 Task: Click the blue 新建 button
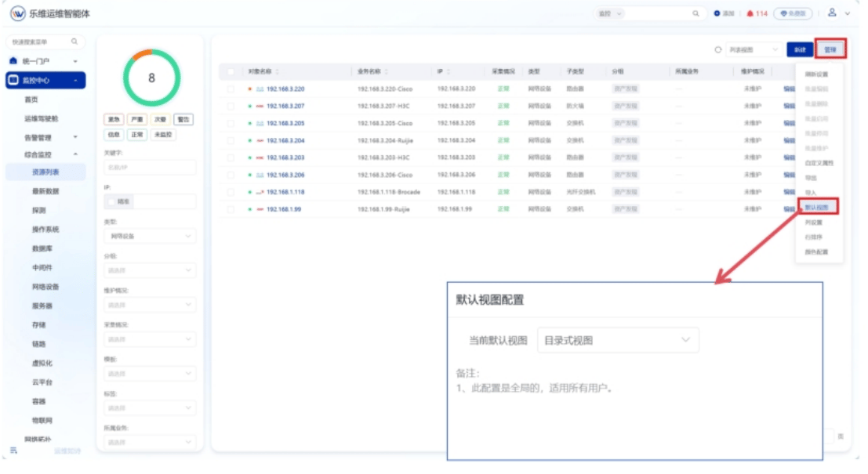(800, 50)
